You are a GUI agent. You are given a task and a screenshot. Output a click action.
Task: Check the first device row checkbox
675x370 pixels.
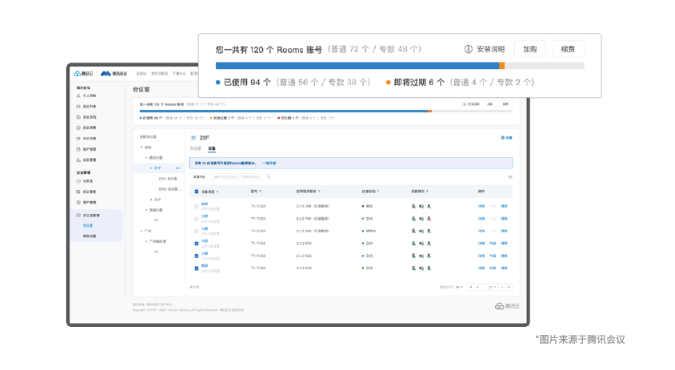point(196,206)
